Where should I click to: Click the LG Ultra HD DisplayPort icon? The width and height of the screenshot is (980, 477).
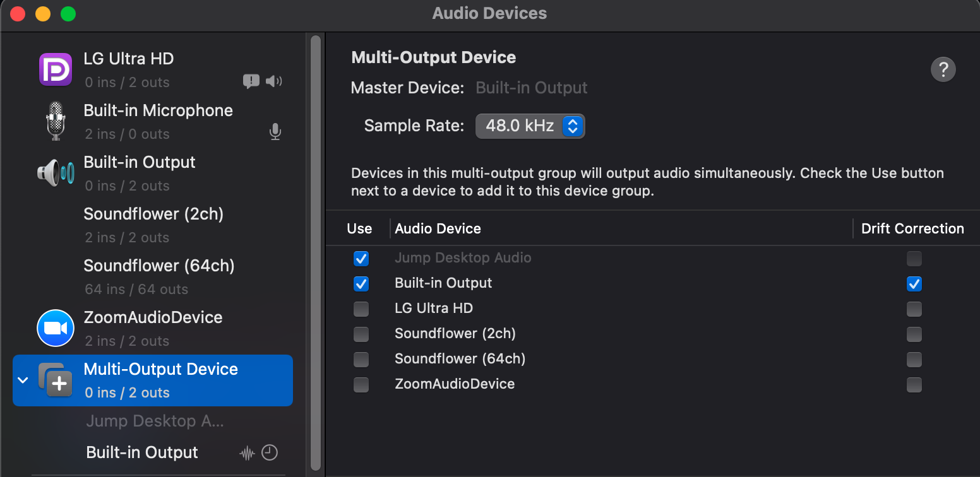(x=56, y=69)
